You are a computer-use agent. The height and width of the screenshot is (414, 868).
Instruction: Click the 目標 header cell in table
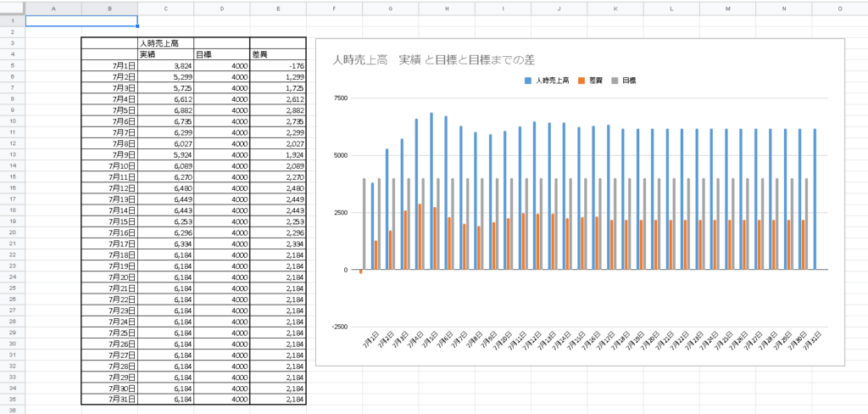222,54
